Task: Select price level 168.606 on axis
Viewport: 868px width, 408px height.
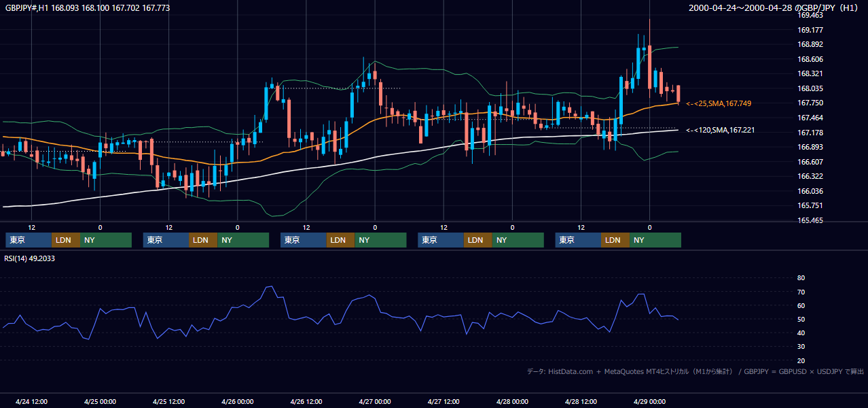Action: pyautogui.click(x=810, y=59)
